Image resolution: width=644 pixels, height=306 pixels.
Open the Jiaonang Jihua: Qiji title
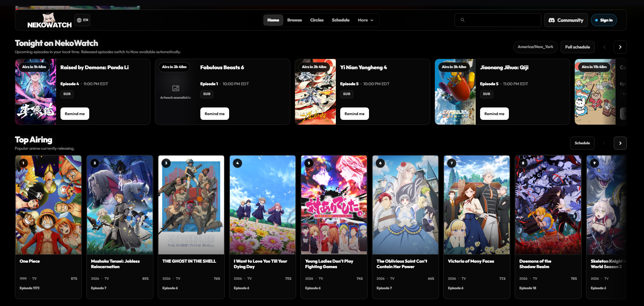[504, 67]
